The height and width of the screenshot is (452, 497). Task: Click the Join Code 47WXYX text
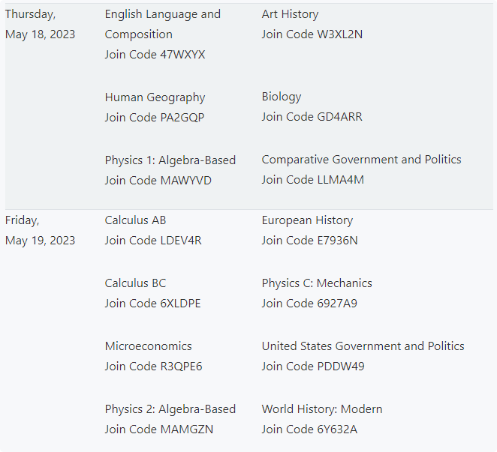pyautogui.click(x=155, y=55)
